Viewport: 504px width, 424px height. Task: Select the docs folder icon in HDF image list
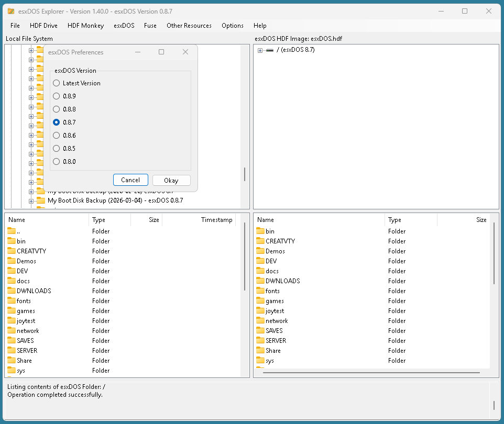pyautogui.click(x=260, y=271)
